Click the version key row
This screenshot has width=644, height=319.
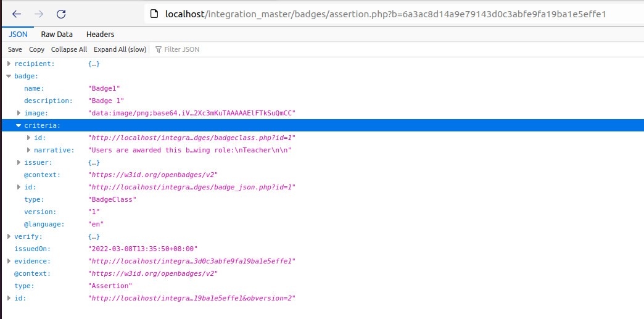[40, 212]
